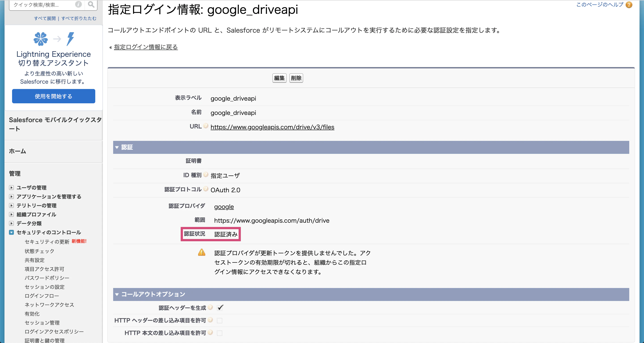Click the quick search input field
Image resolution: width=644 pixels, height=343 pixels.
click(42, 5)
